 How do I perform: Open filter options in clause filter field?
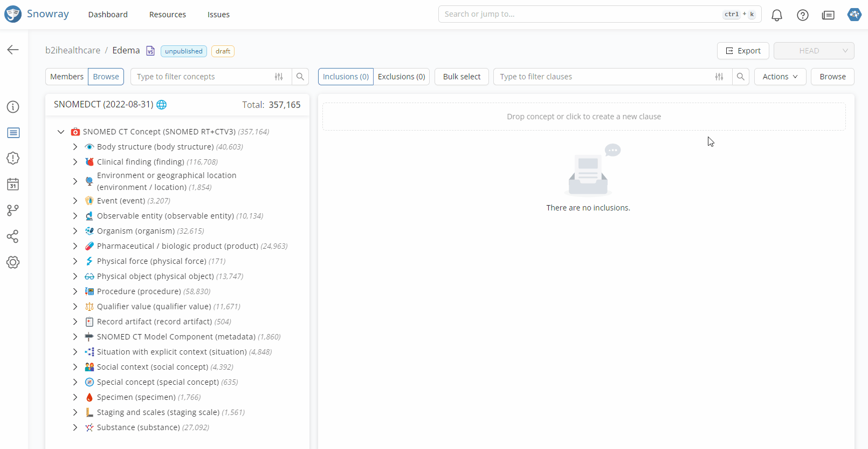coord(719,77)
